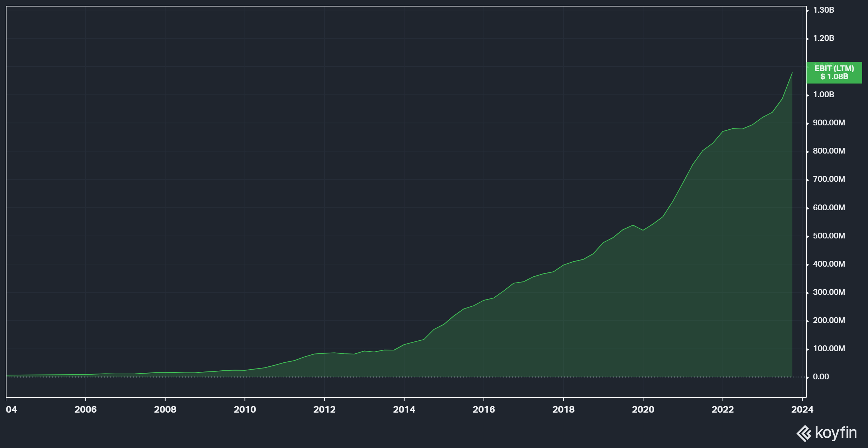868x448 pixels.
Task: Click the 0.00 baseline axis label
Action: pos(821,377)
